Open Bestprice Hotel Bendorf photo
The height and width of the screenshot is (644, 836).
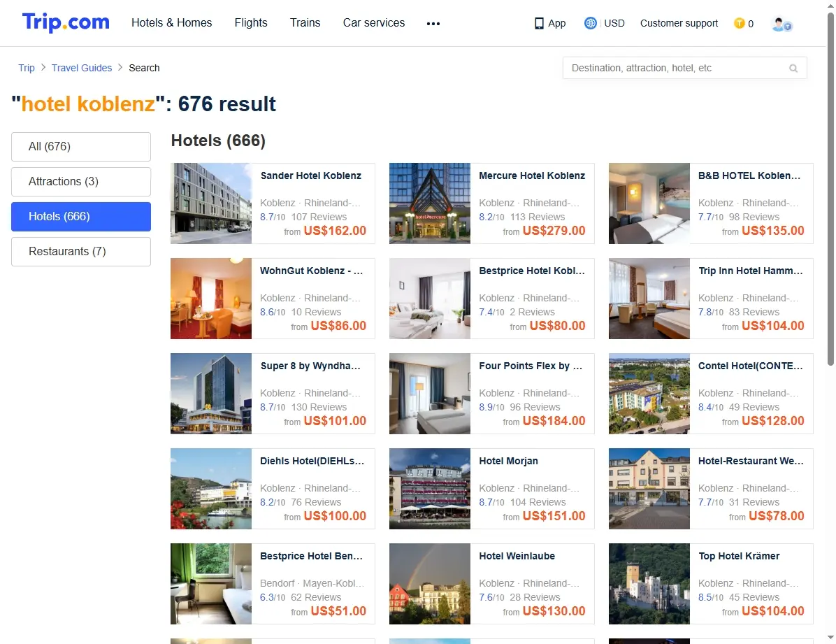pyautogui.click(x=211, y=584)
